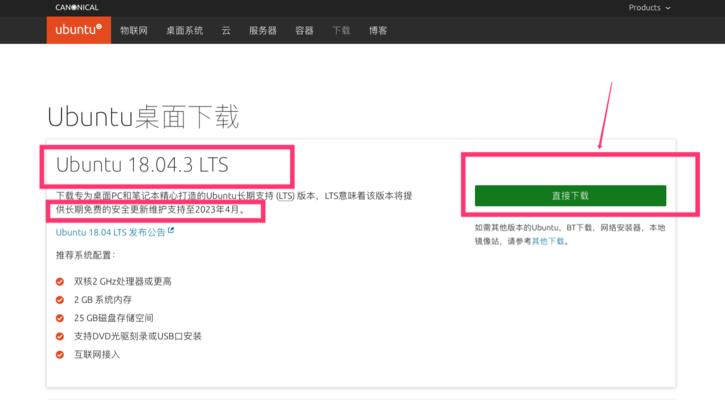Click the text 互联网接入
The image size is (725, 400).
point(97,355)
